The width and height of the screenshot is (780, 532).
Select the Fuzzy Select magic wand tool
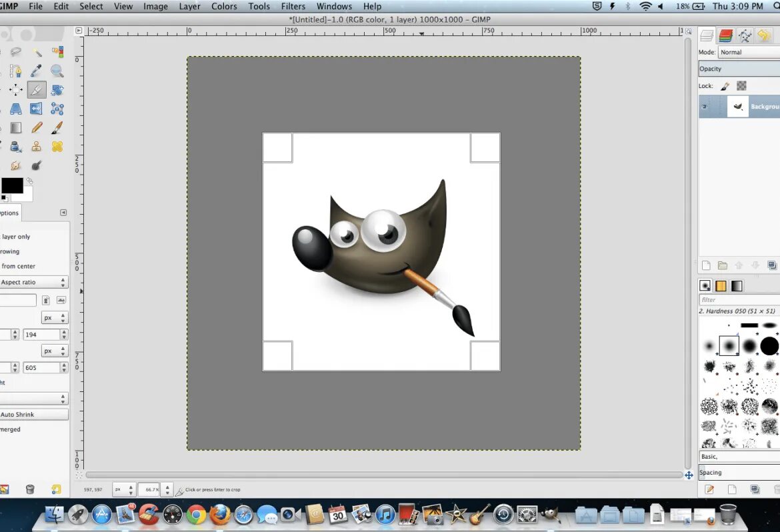37,52
